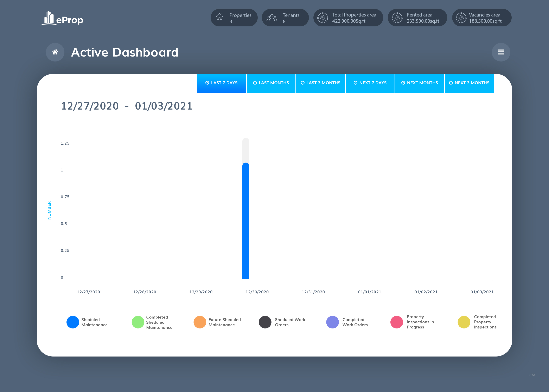549x392 pixels.
Task: Select the LAST 7 DAYS tab
Action: [221, 83]
